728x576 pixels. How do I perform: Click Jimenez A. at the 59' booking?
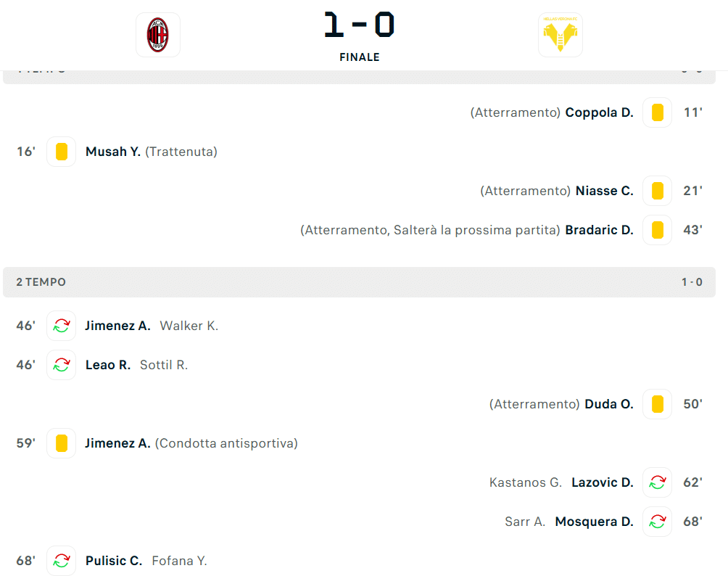click(x=117, y=443)
